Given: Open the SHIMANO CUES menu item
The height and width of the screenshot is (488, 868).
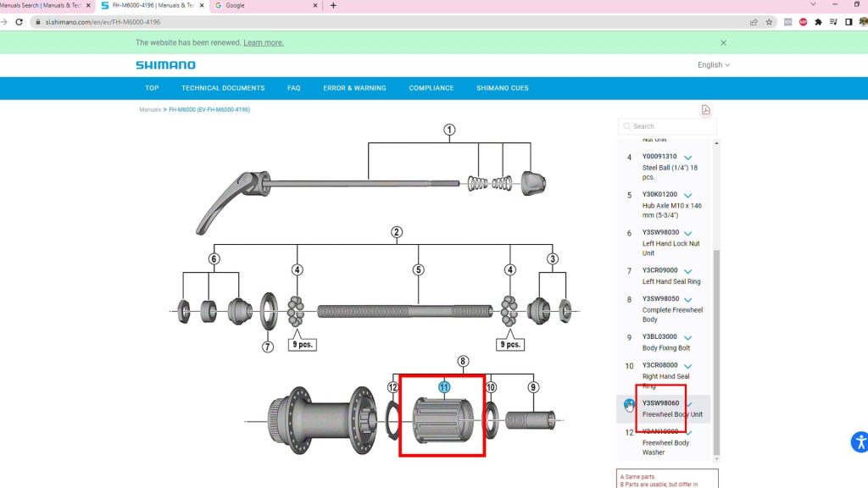Looking at the screenshot, I should tap(503, 88).
